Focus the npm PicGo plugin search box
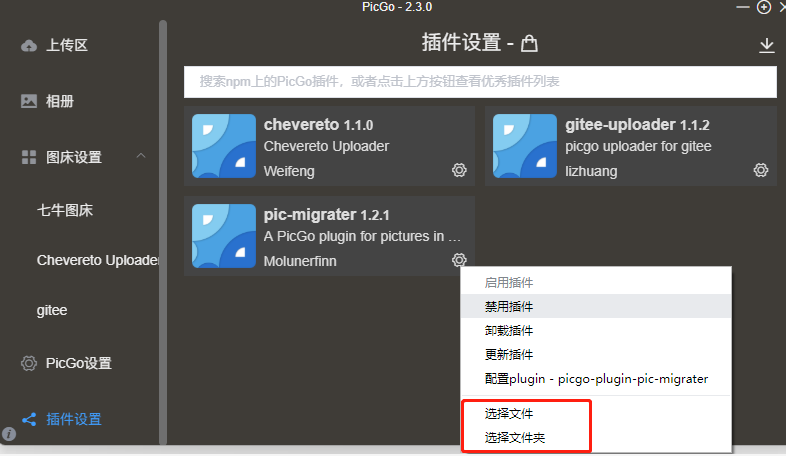The image size is (786, 456). coord(480,82)
